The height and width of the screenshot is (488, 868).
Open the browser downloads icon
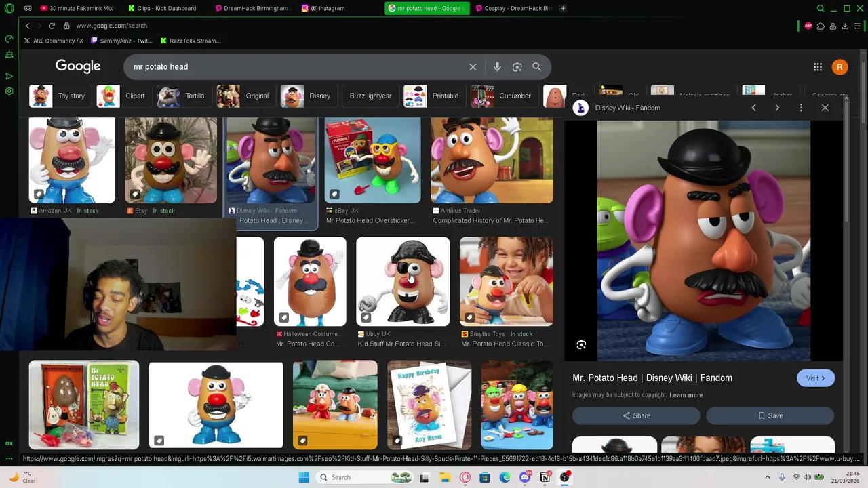point(845,26)
